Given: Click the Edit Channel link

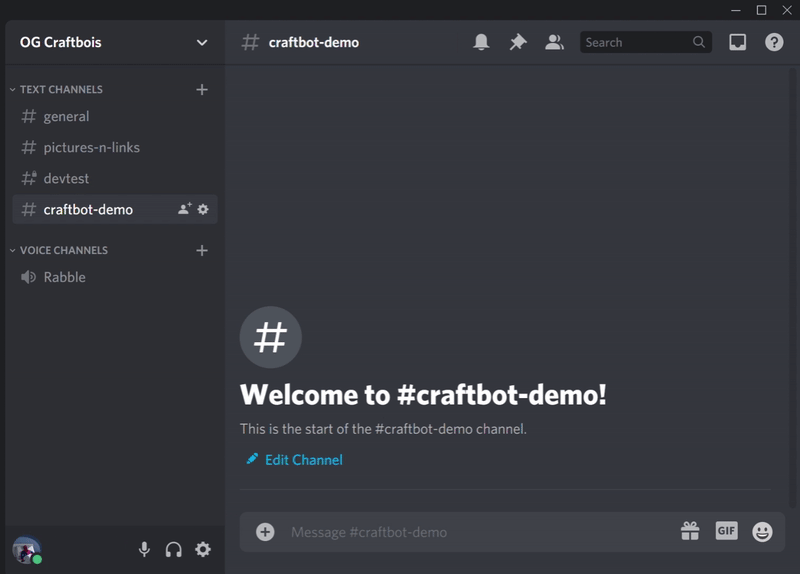Looking at the screenshot, I should point(304,460).
